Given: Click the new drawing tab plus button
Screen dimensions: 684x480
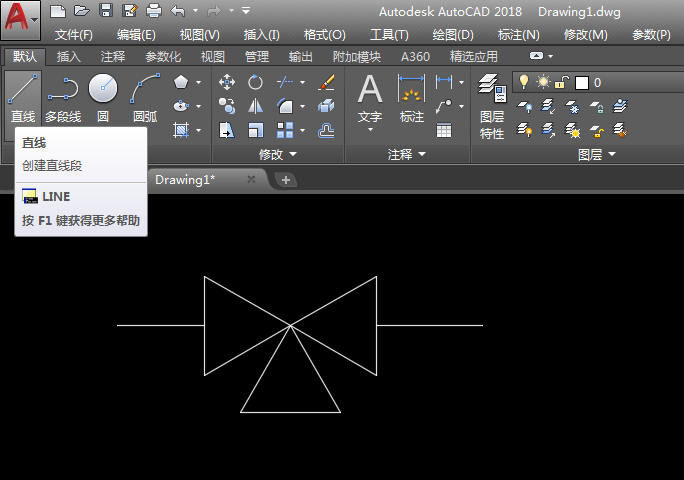Looking at the screenshot, I should (285, 180).
